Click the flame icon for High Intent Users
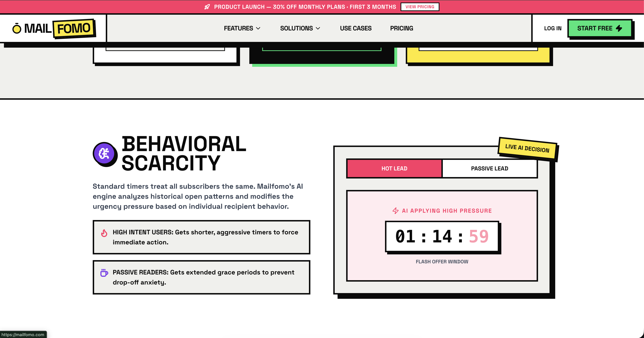This screenshot has width=644, height=338. point(104,233)
